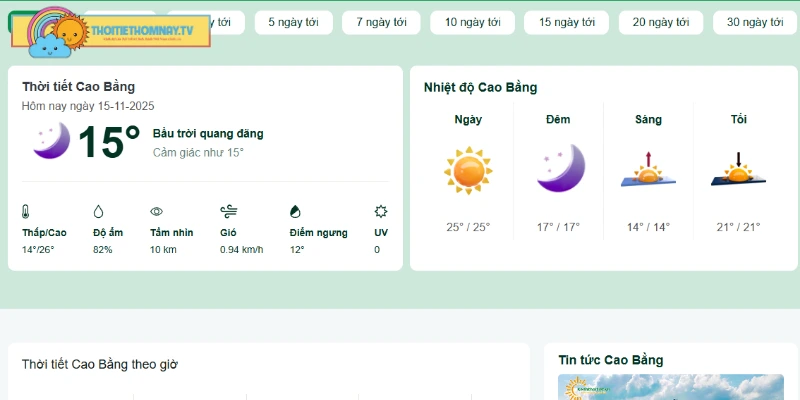The height and width of the screenshot is (400, 800).
Task: Click the sunset icon under Tối
Action: pos(738,170)
